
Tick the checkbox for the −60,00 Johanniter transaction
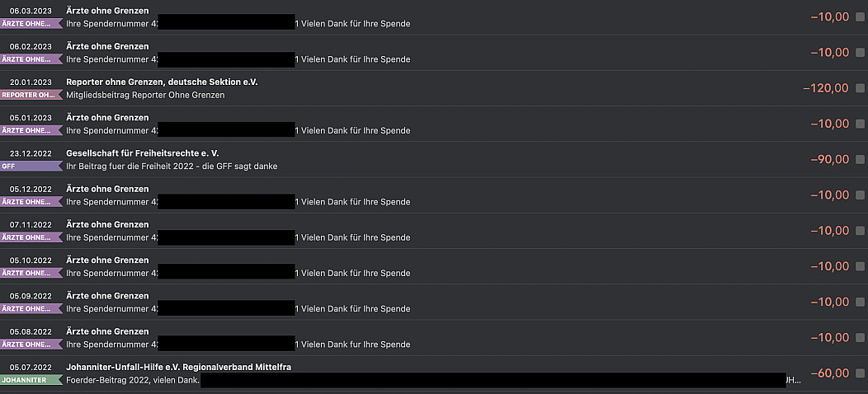[x=860, y=373]
